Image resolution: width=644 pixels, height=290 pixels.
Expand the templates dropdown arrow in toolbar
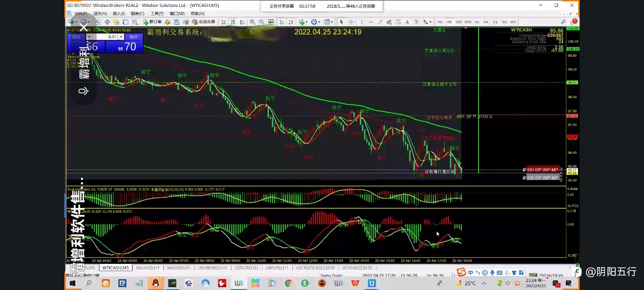click(332, 22)
